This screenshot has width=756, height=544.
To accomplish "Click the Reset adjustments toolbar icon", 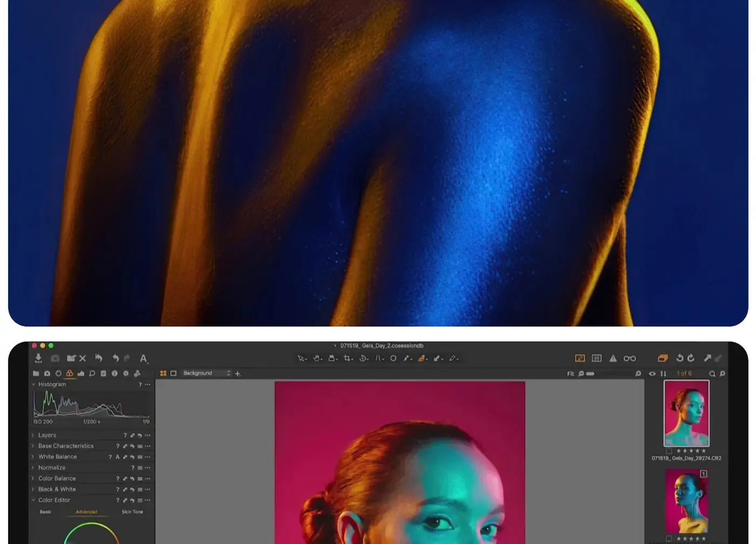I will [99, 358].
